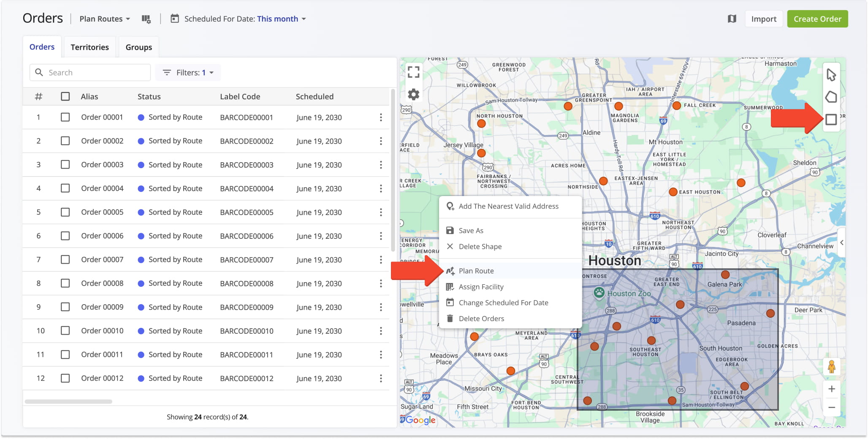Click the order marker near Galena Park
Image resolution: width=868 pixels, height=439 pixels.
[725, 275]
